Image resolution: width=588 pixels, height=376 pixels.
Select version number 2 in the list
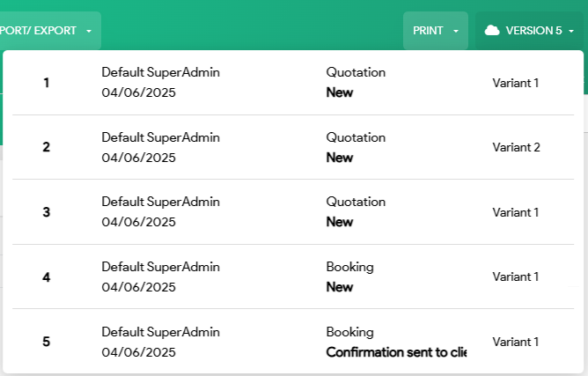click(x=47, y=147)
